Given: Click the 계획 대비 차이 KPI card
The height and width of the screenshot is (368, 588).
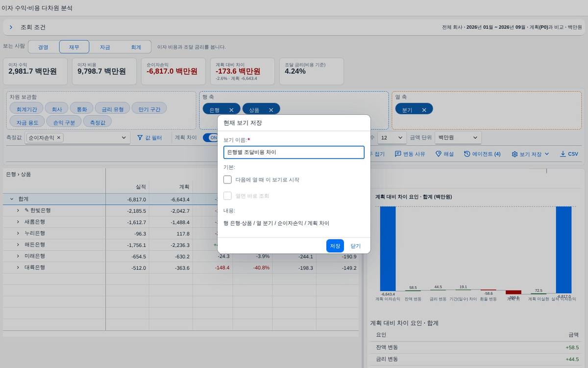Looking at the screenshot, I should pyautogui.click(x=242, y=71).
